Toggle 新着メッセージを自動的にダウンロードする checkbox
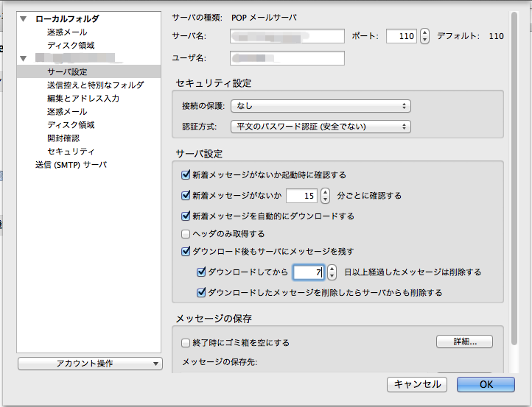Image resolution: width=532 pixels, height=407 pixels. click(186, 216)
